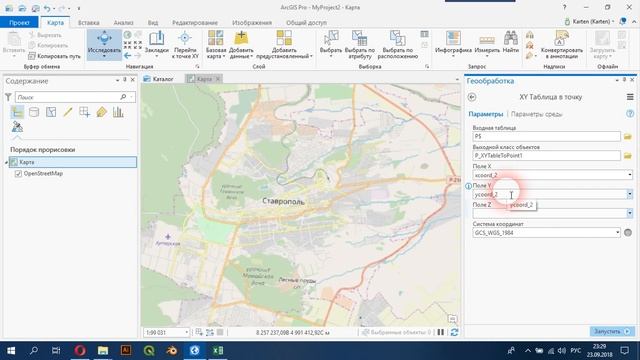Click the Locate (Найти) binoculars icon
The height and width of the screenshot is (360, 640).
click(511, 38)
